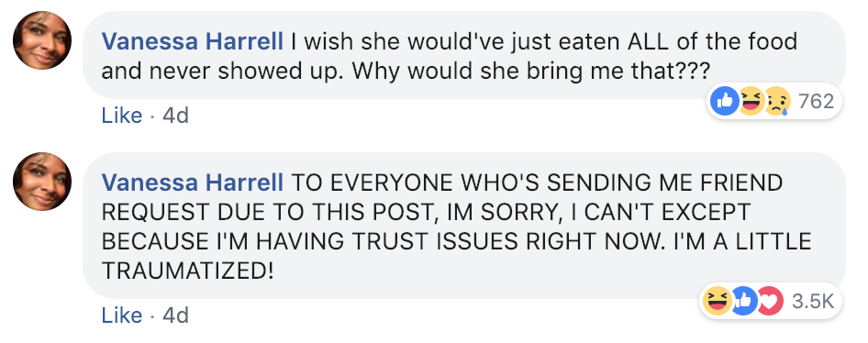This screenshot has width=868, height=343.
Task: Click the text "Why would she bring me that???"
Action: (x=530, y=72)
